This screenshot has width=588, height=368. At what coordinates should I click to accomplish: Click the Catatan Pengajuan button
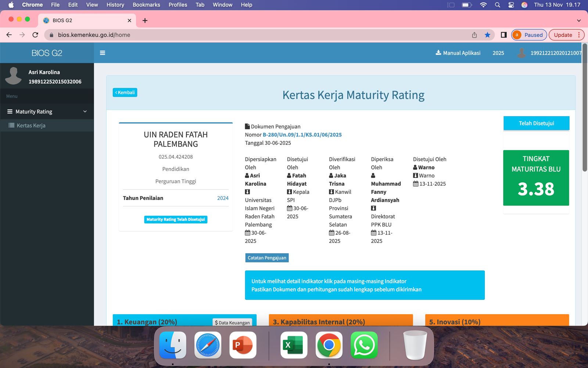[267, 258]
